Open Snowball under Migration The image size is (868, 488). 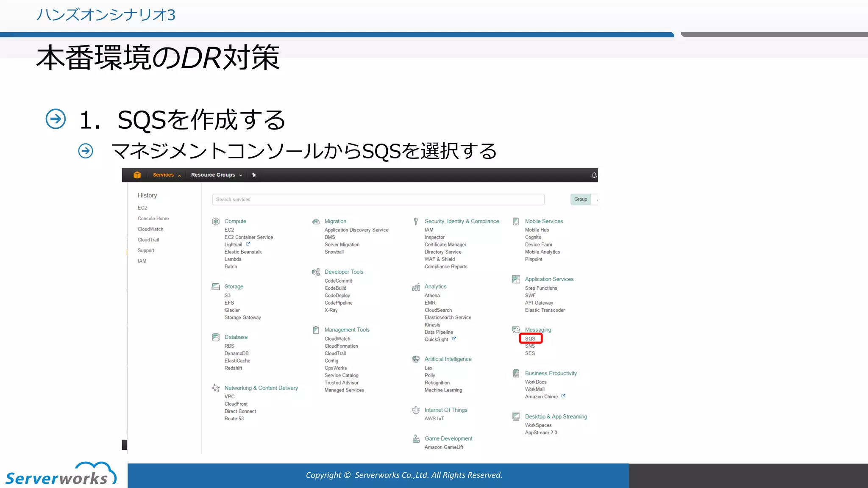click(334, 252)
